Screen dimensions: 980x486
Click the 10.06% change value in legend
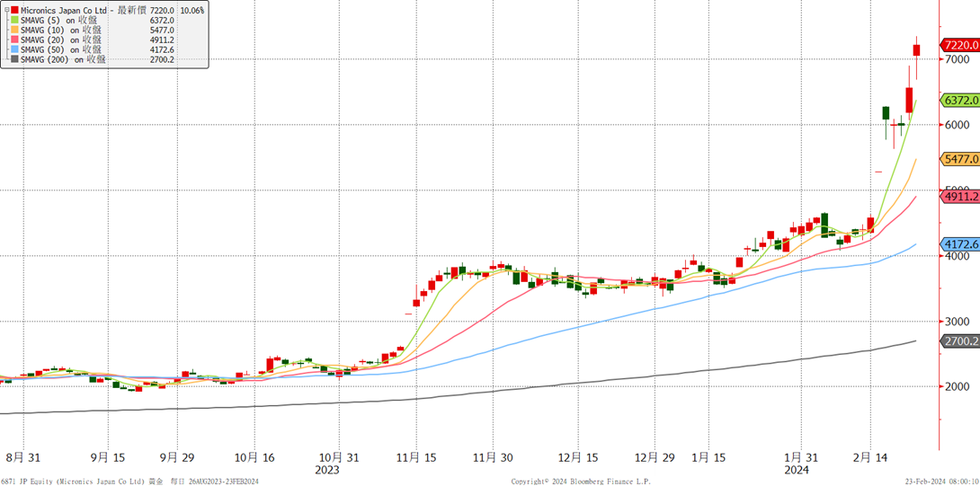(x=192, y=11)
